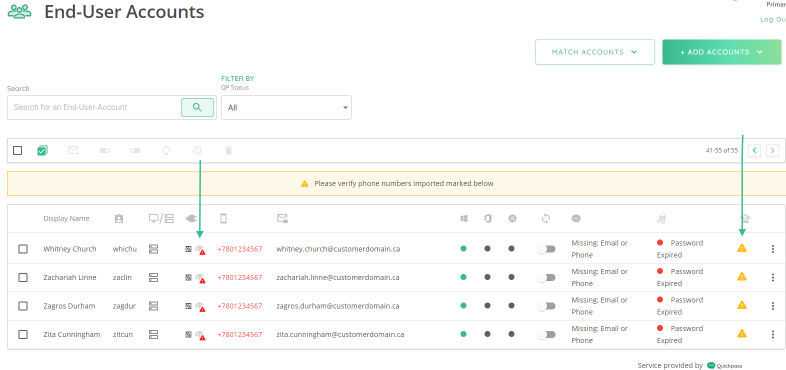Click the End-User Account search field
The height and width of the screenshot is (370, 786).
pos(95,107)
